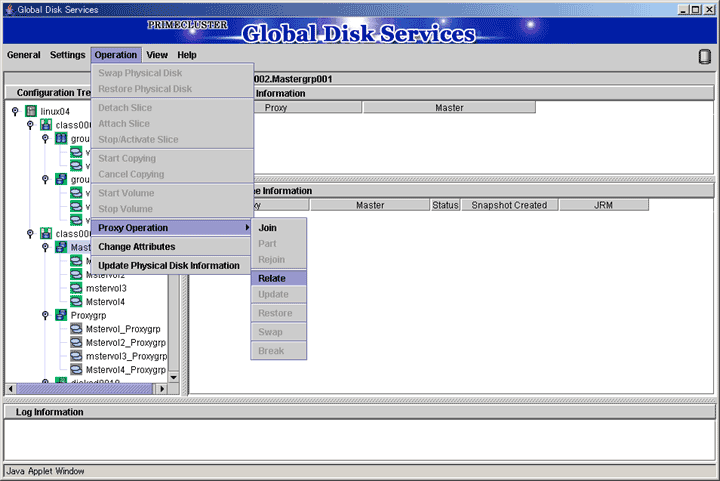Screen dimensions: 720x481
Task: Choose Join from the proxy submenu
Action: 278,228
